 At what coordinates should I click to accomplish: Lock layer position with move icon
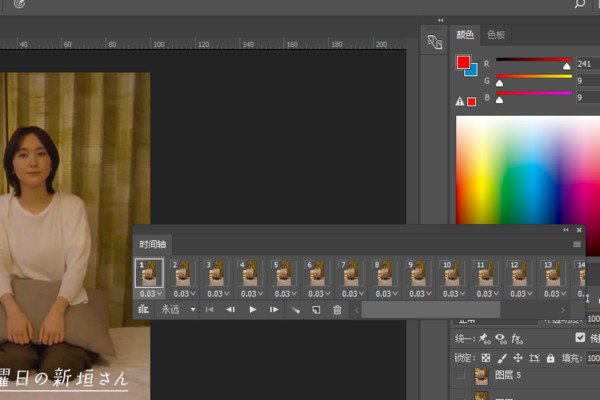tap(518, 357)
